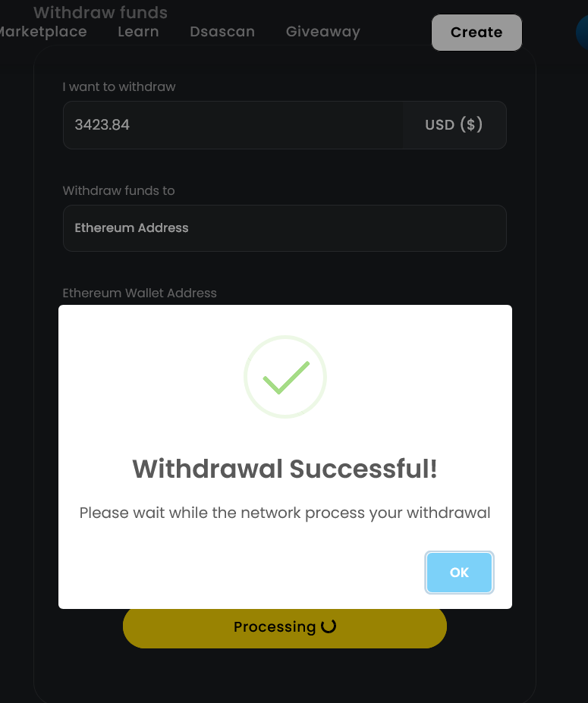Go to the Learn menu item
The width and height of the screenshot is (588, 703).
138,32
